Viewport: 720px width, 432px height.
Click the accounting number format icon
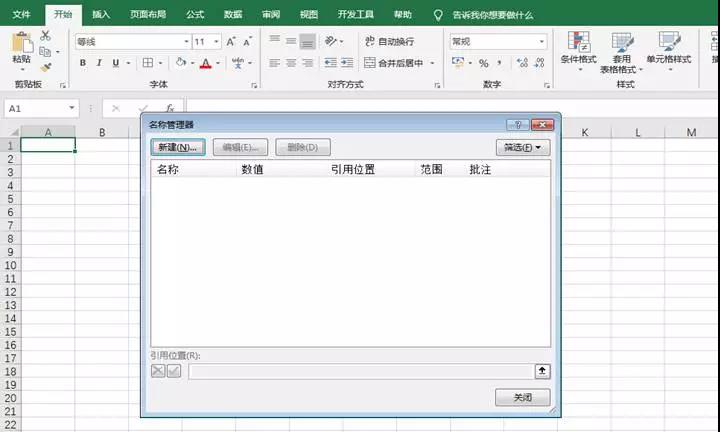(x=458, y=62)
